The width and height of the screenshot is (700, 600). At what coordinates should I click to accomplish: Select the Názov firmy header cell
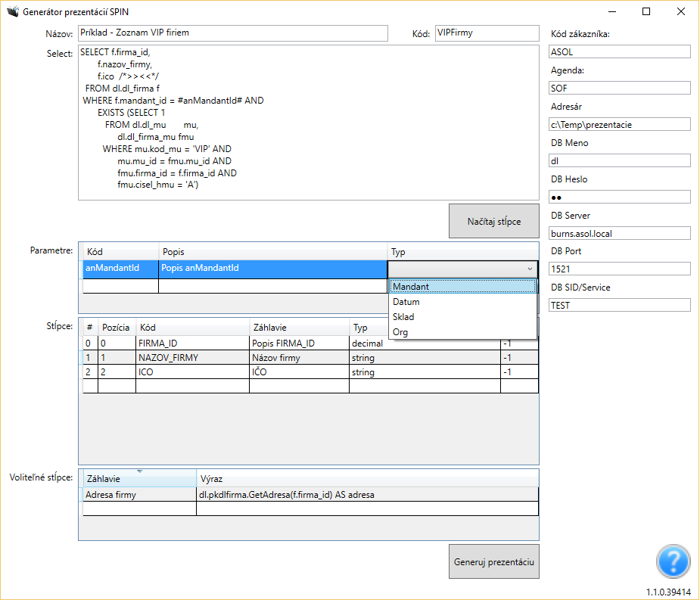(299, 358)
